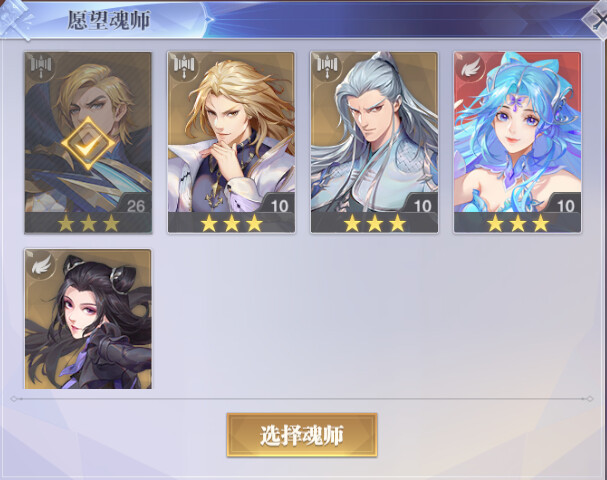Click the three stars under the long blond-haired hero
The width and height of the screenshot is (607, 480).
tap(231, 223)
